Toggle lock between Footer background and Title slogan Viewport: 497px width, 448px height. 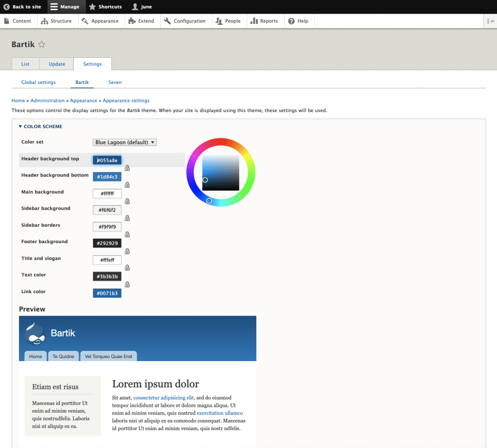click(127, 251)
